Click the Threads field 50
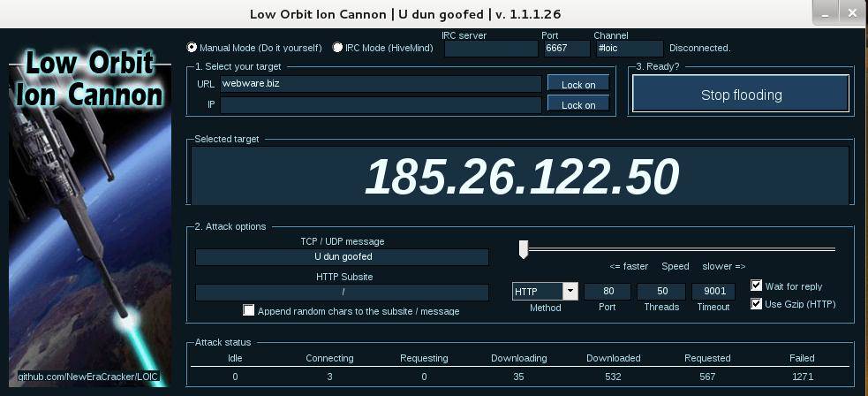This screenshot has height=396, width=868. tap(661, 292)
